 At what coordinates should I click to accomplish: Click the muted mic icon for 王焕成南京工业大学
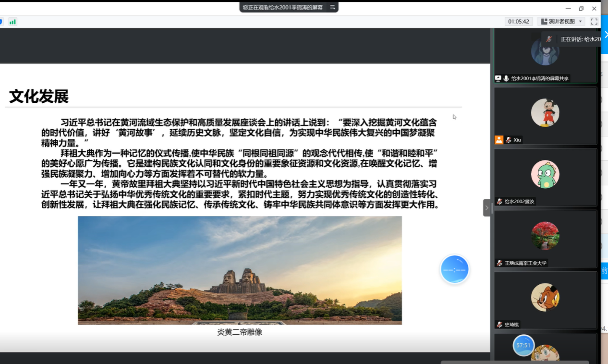point(499,263)
